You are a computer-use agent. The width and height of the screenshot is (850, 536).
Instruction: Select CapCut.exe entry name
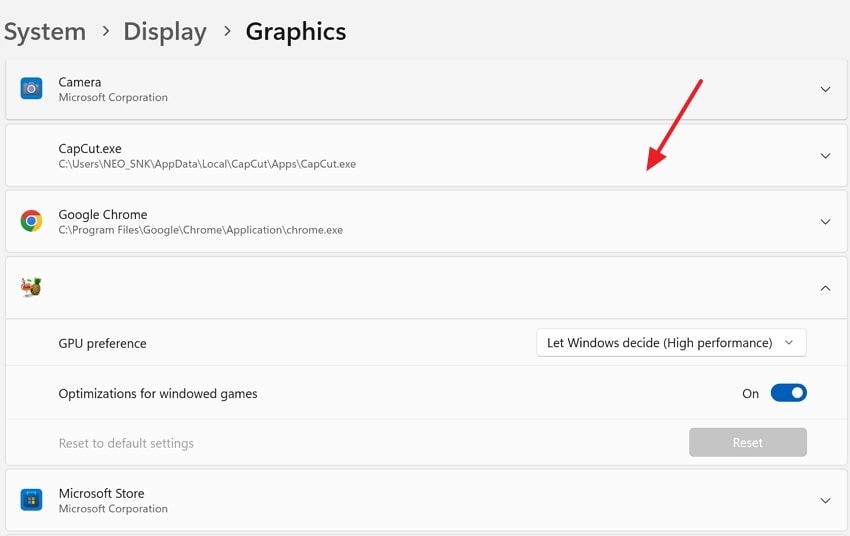pos(90,148)
